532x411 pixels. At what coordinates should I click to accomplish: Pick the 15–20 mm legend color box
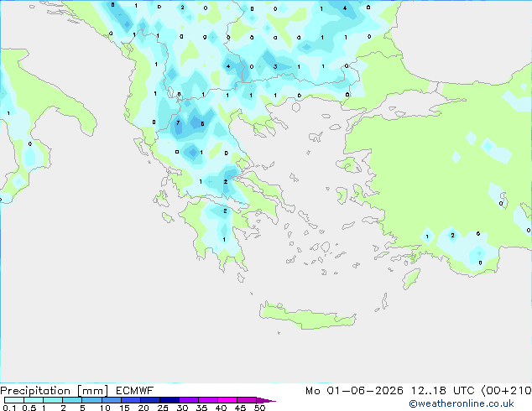(x=131, y=400)
